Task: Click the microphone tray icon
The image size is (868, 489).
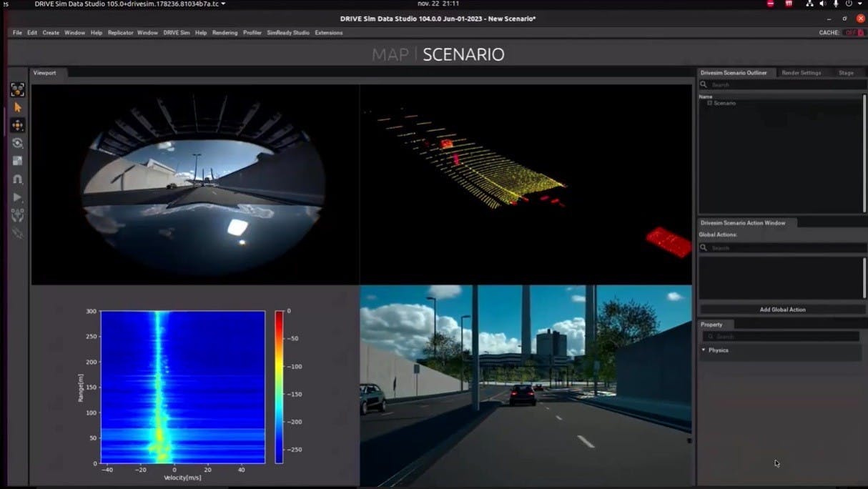Action: click(x=835, y=4)
